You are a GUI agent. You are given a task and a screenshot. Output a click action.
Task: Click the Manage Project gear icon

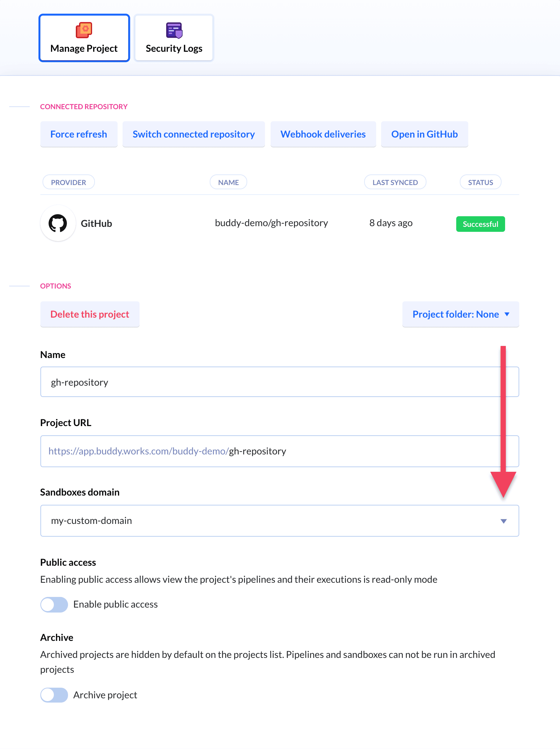coord(84,30)
